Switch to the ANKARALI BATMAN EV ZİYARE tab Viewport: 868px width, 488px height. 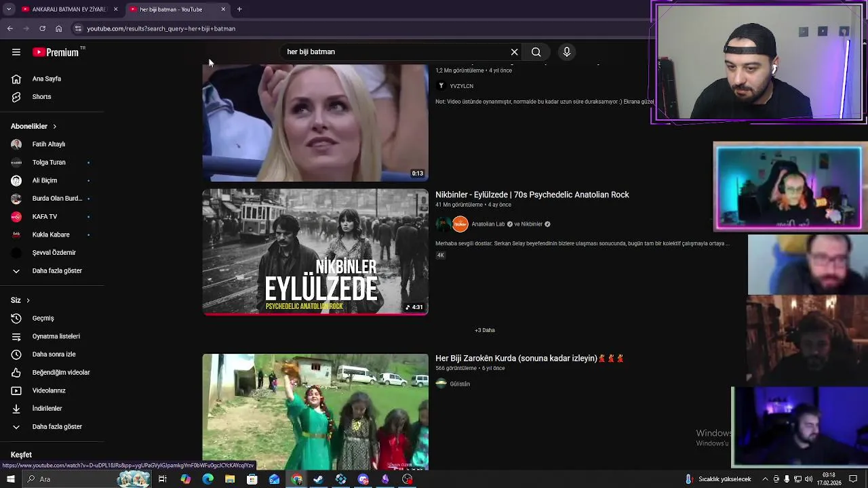[69, 9]
